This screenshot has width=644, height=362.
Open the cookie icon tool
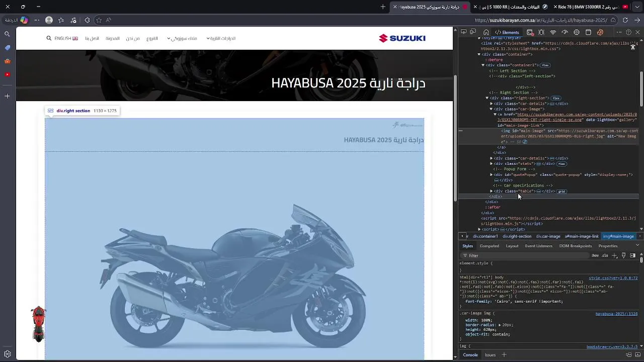pos(600,32)
